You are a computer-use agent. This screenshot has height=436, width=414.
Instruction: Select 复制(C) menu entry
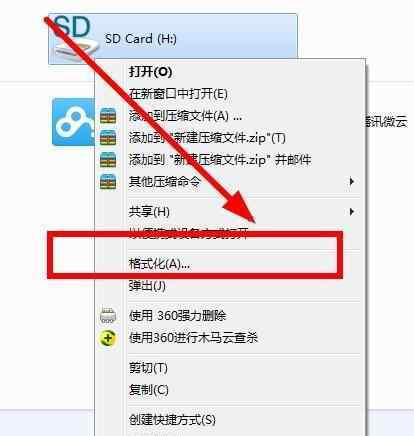149,390
